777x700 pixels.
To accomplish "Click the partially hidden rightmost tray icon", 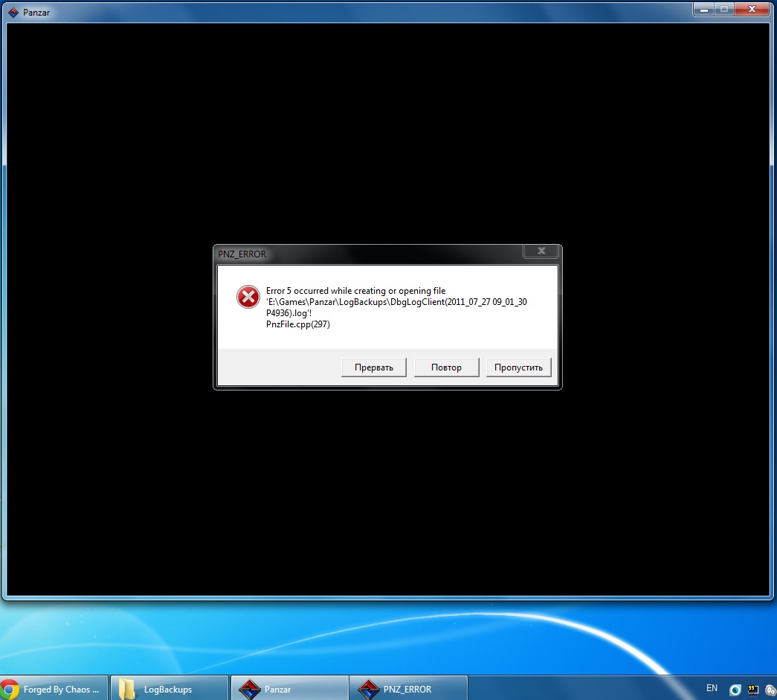I will [x=771, y=690].
